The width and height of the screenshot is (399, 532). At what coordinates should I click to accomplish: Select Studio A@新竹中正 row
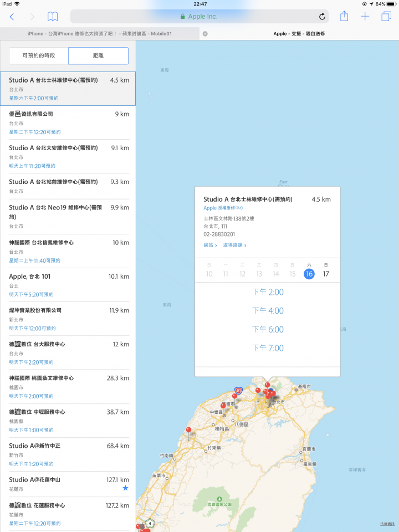[68, 454]
